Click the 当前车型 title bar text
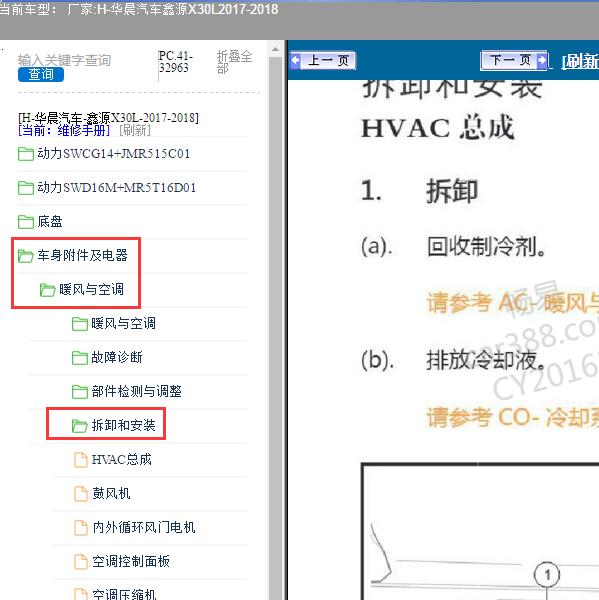 (x=139, y=9)
